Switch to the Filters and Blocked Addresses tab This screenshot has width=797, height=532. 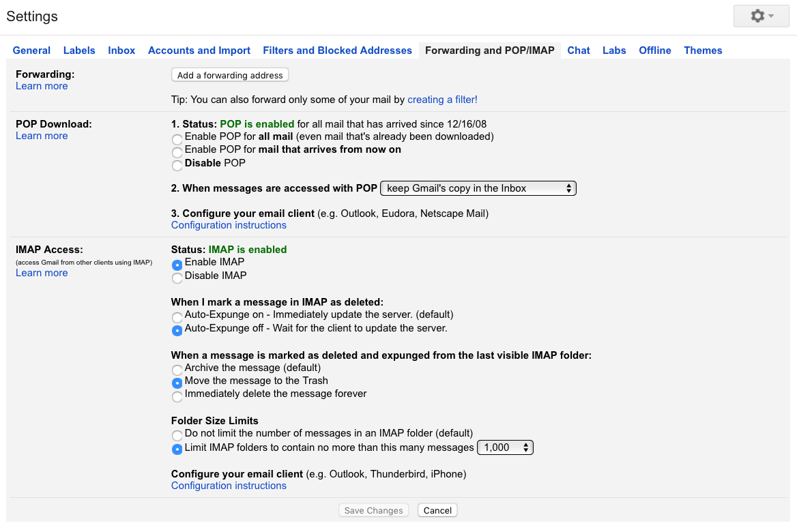(337, 50)
